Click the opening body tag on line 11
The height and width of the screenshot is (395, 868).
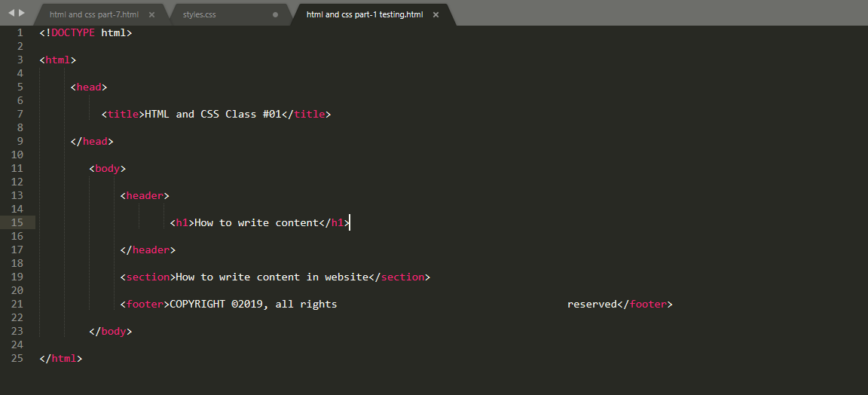(x=108, y=168)
